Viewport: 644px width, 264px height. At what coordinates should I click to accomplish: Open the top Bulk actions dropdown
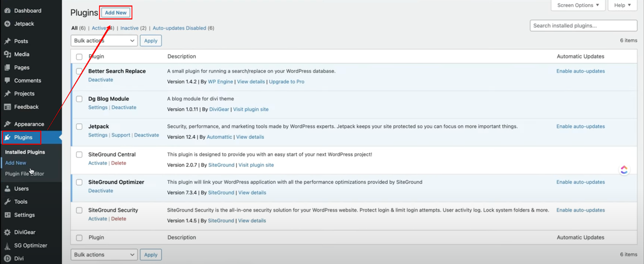click(104, 41)
